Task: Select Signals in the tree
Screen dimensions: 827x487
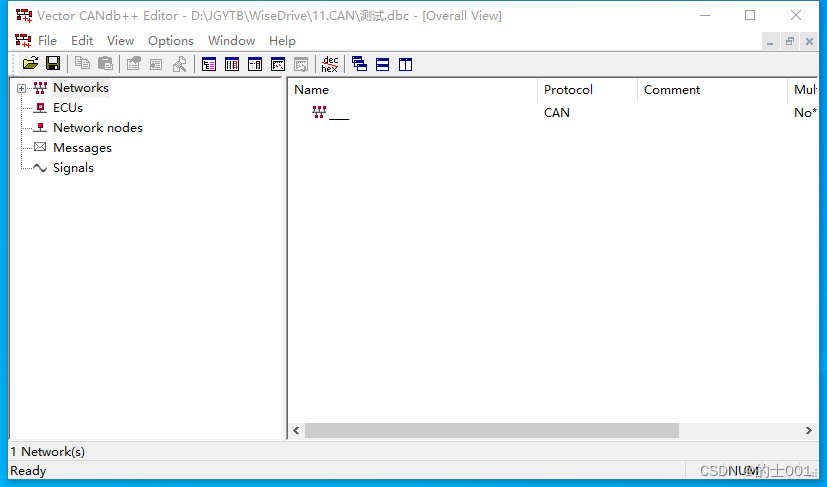Action: coord(73,168)
